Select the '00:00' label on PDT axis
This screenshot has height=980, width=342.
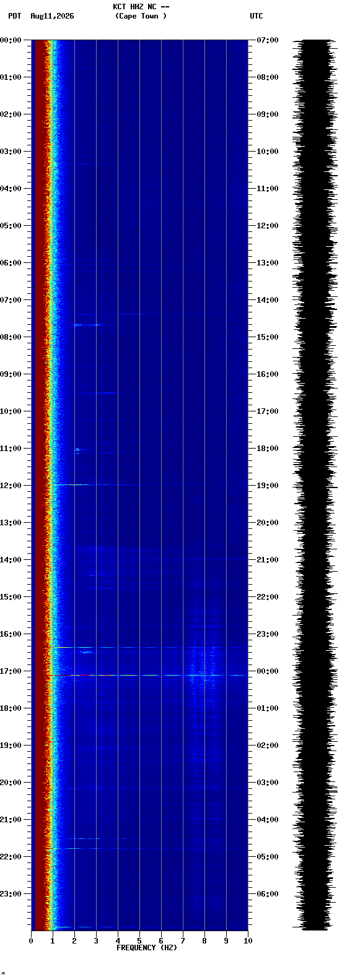pos(11,40)
